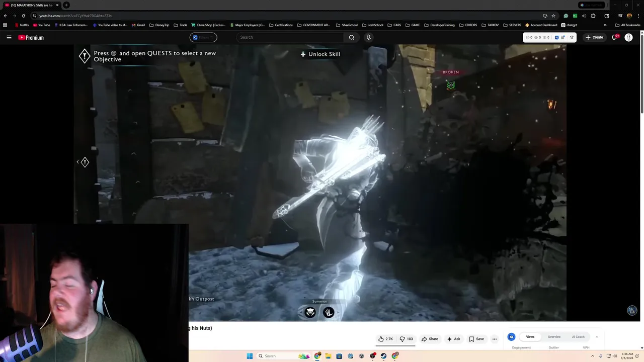
Task: Switch to the AI Coach tab
Action: click(x=578, y=337)
